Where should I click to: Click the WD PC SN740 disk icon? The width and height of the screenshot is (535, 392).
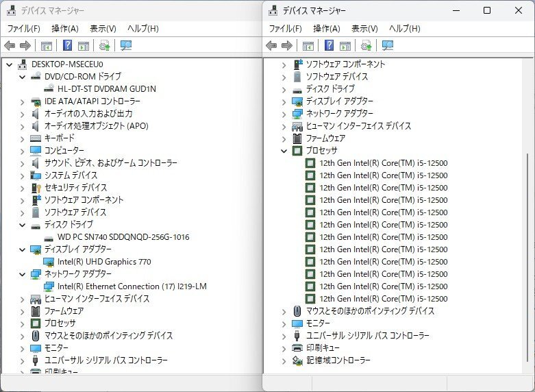pos(49,238)
